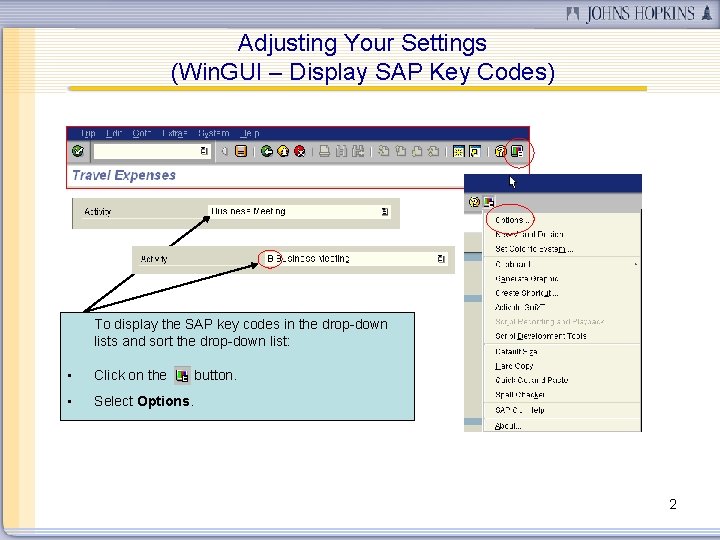Click the Create New Session icon
This screenshot has height=540, width=720.
pos(458,151)
